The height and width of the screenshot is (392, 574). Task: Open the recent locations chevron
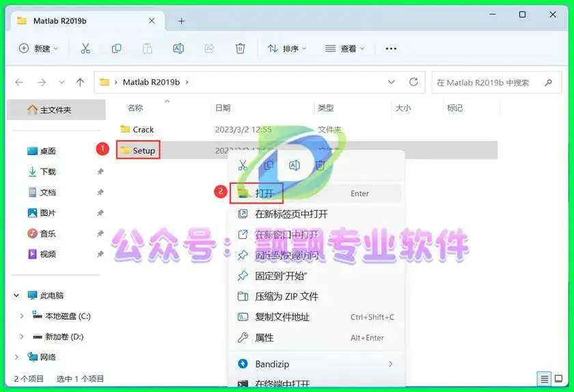point(61,83)
